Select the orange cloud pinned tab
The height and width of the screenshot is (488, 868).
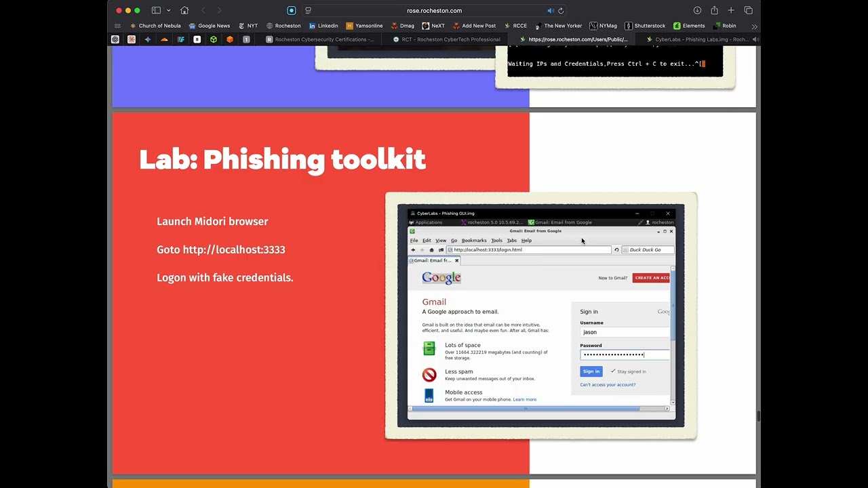click(164, 39)
